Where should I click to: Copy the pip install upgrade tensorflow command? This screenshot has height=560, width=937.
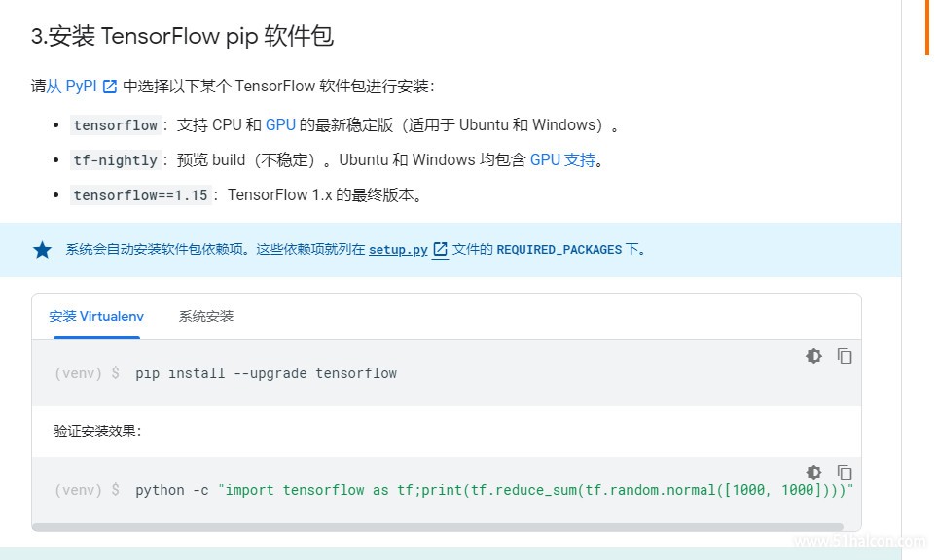[845, 356]
